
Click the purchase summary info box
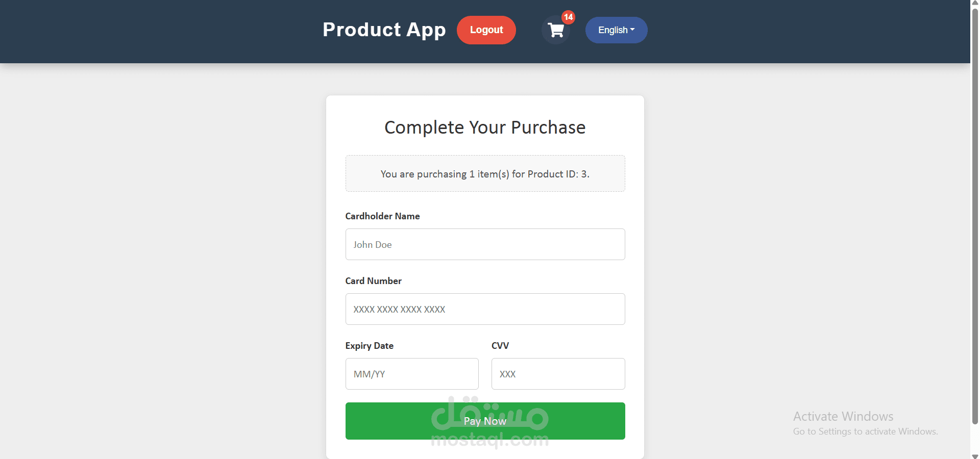[485, 174]
